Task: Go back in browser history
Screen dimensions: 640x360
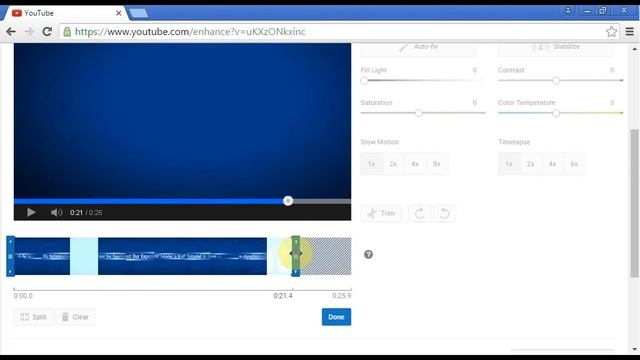Action: point(11,31)
